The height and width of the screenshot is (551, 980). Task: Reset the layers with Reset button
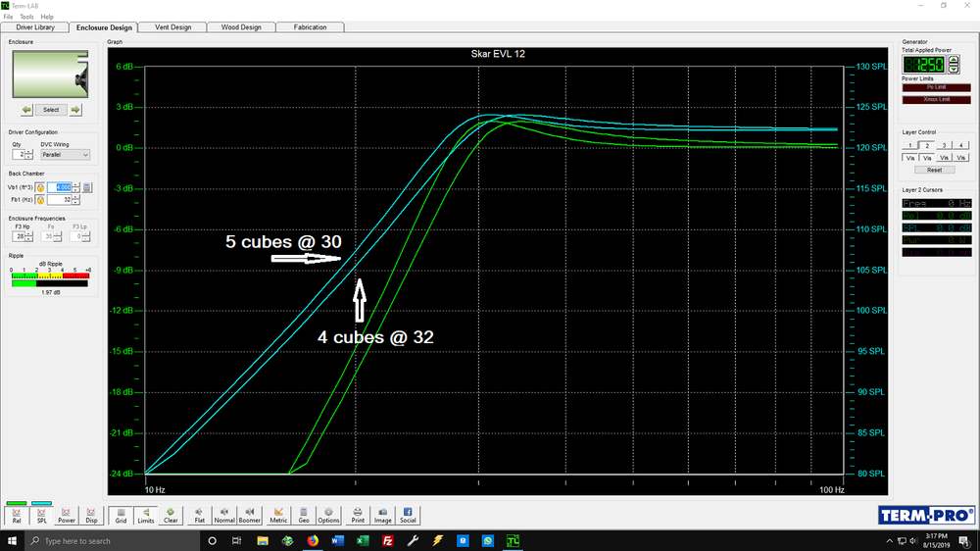click(x=934, y=171)
